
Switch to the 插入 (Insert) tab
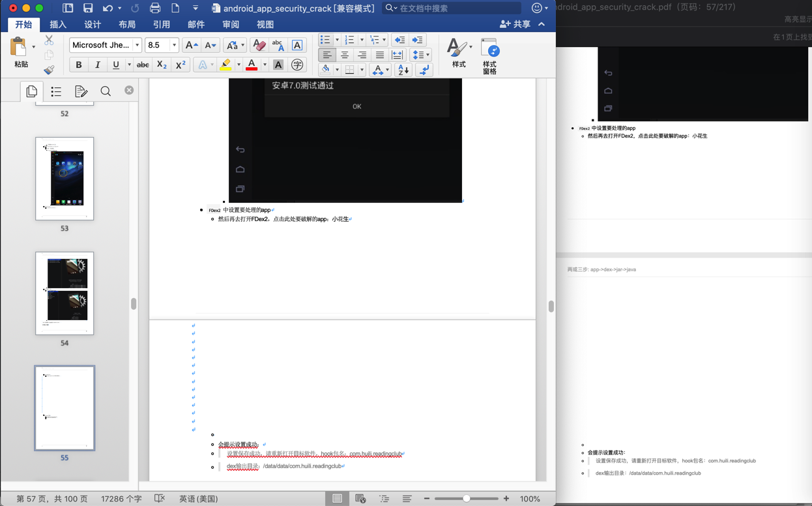coord(58,24)
